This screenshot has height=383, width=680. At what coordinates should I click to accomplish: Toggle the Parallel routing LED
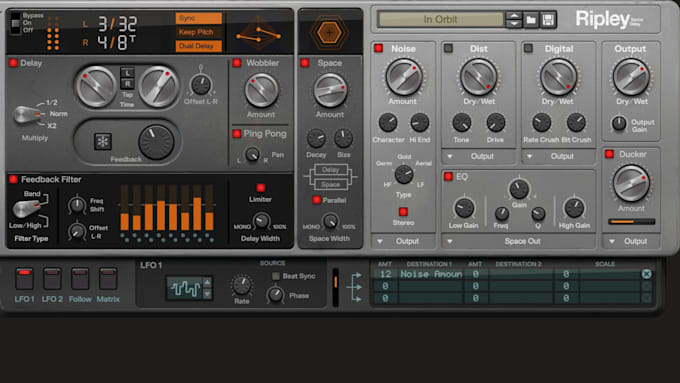click(317, 200)
